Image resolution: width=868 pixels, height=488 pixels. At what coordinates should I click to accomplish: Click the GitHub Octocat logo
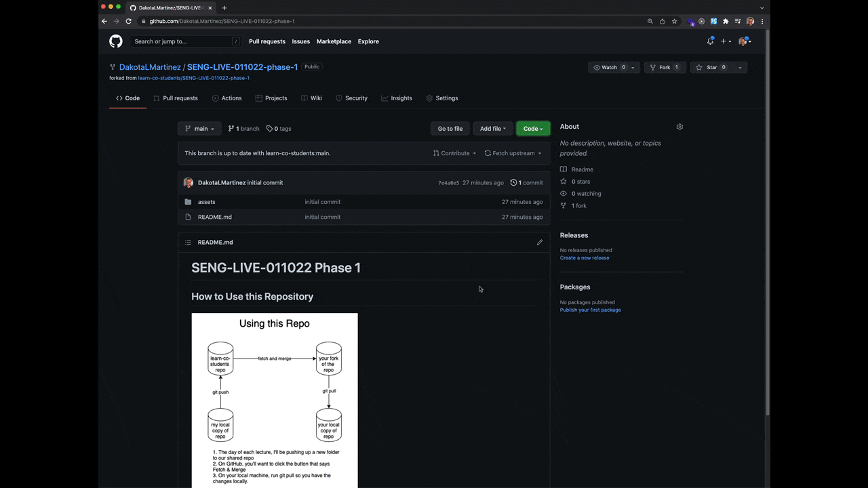pyautogui.click(x=115, y=41)
